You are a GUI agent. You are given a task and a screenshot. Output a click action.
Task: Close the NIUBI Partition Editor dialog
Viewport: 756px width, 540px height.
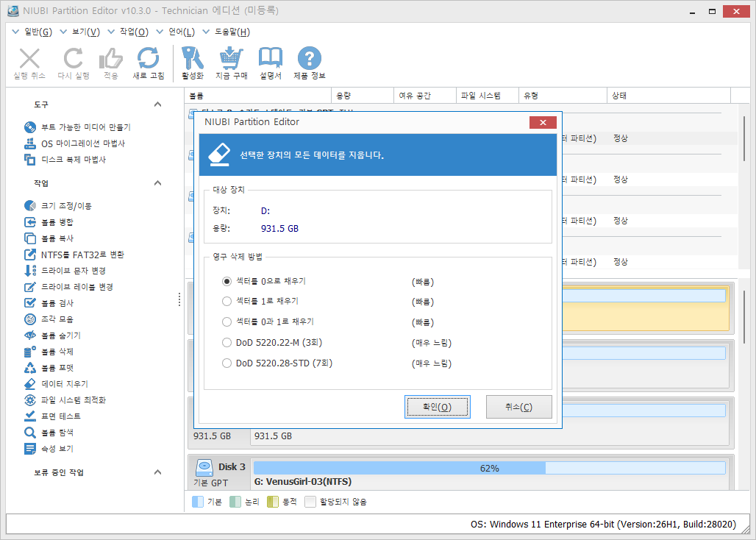tap(543, 122)
